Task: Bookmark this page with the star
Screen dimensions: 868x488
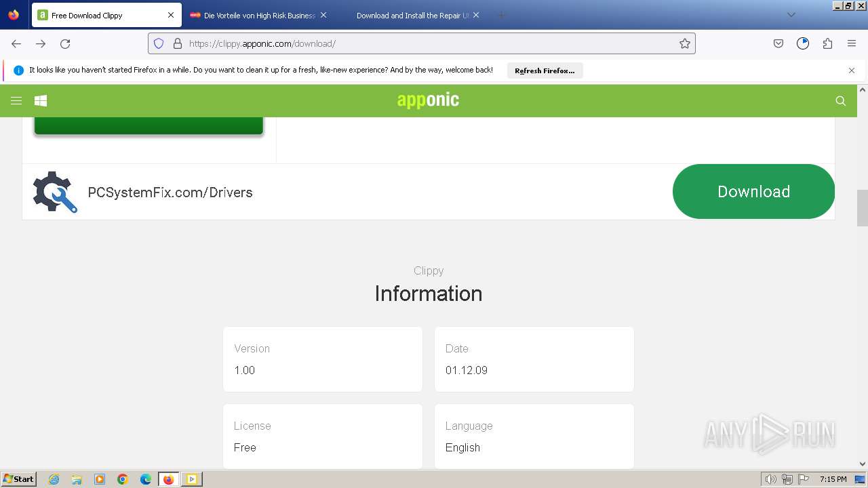Action: [x=685, y=43]
